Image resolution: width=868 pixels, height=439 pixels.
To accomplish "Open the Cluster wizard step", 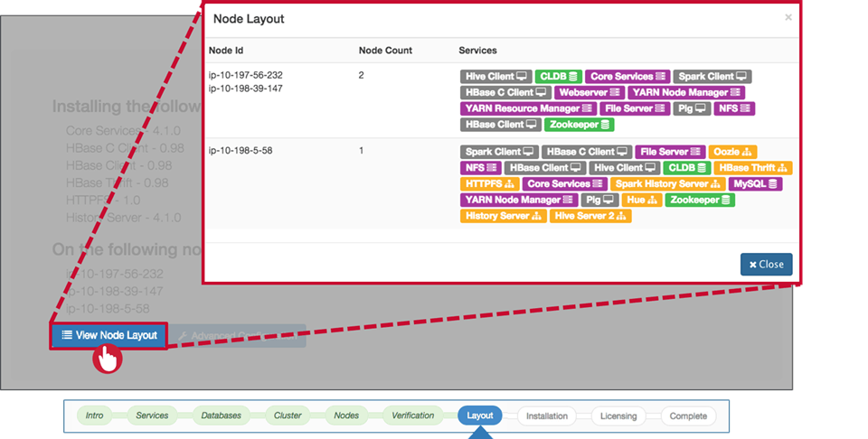I will click(x=288, y=416).
